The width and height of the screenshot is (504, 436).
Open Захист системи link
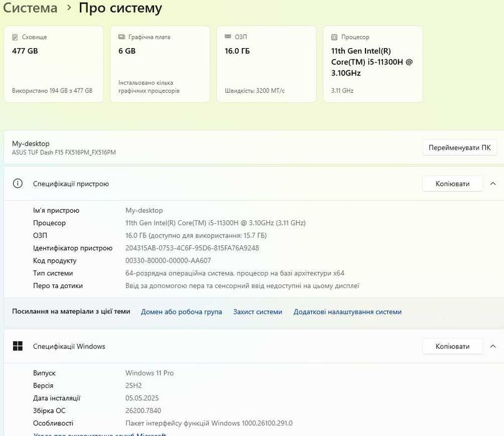coord(258,312)
